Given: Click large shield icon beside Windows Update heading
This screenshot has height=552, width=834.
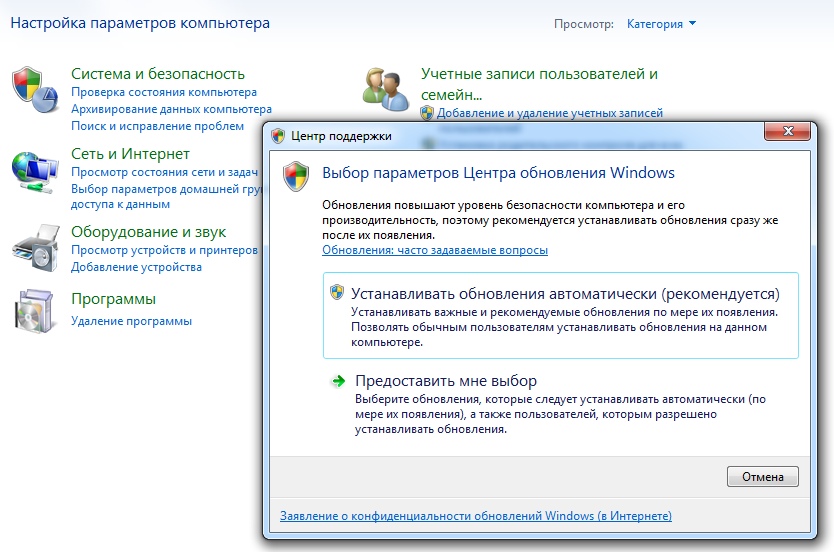Looking at the screenshot, I should coord(296,176).
